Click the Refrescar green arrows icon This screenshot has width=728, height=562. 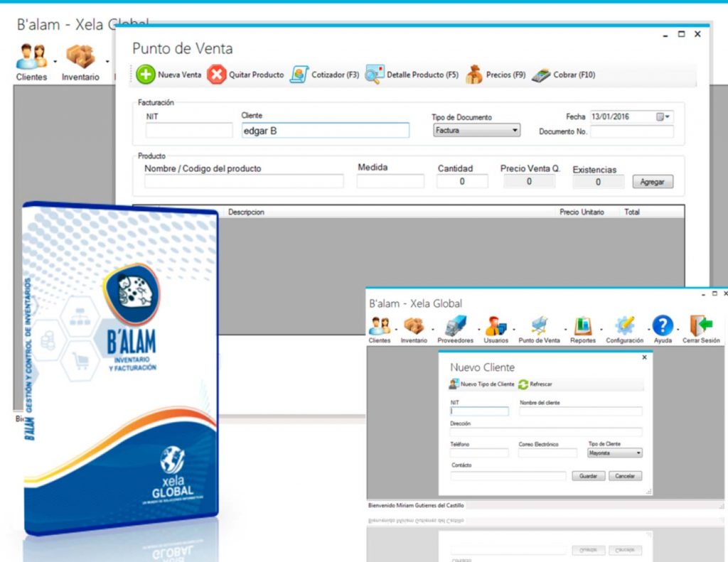[x=523, y=384]
